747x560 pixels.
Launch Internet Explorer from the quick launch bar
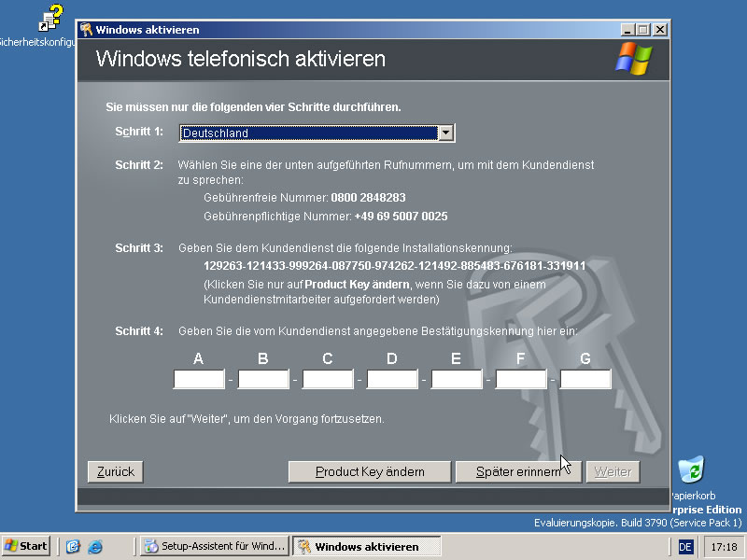click(94, 547)
